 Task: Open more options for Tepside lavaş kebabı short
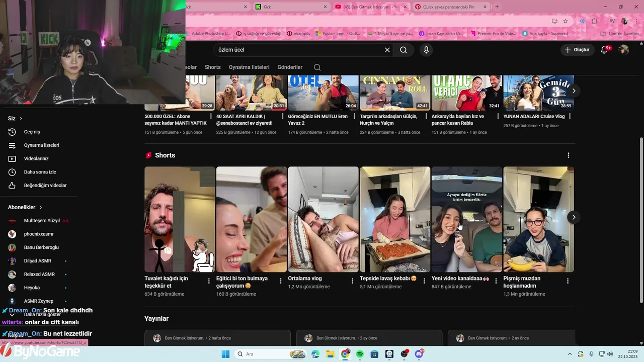pos(424,281)
